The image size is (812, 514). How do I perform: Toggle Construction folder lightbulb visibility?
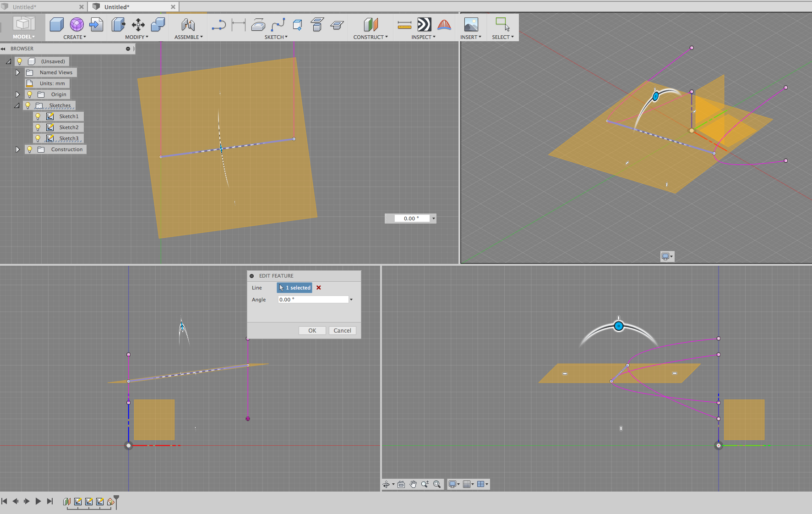point(30,149)
